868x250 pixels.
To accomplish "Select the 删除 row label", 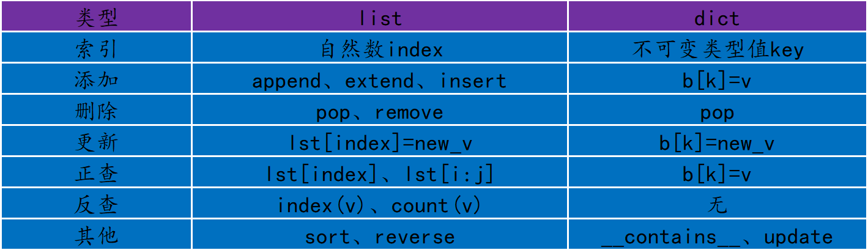I will click(96, 111).
